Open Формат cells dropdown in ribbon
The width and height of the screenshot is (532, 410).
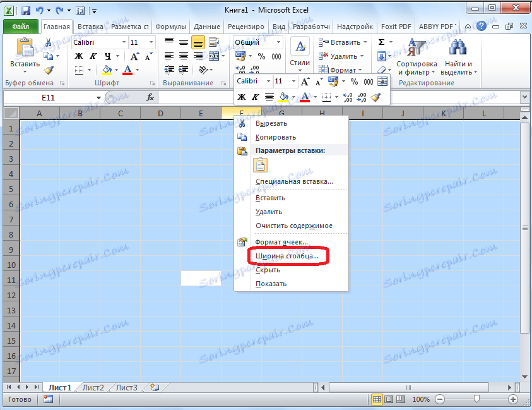[340, 70]
